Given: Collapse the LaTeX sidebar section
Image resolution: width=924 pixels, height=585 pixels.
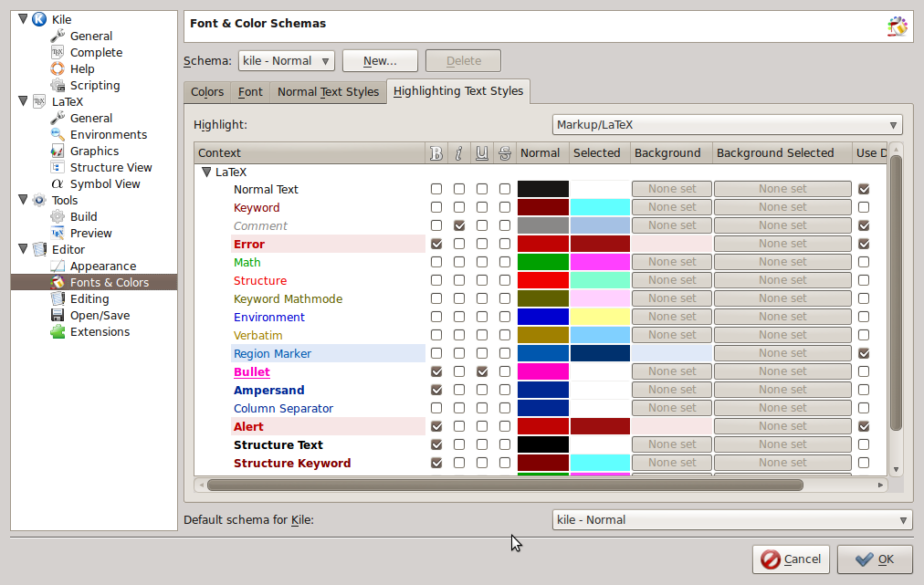Looking at the screenshot, I should [23, 101].
